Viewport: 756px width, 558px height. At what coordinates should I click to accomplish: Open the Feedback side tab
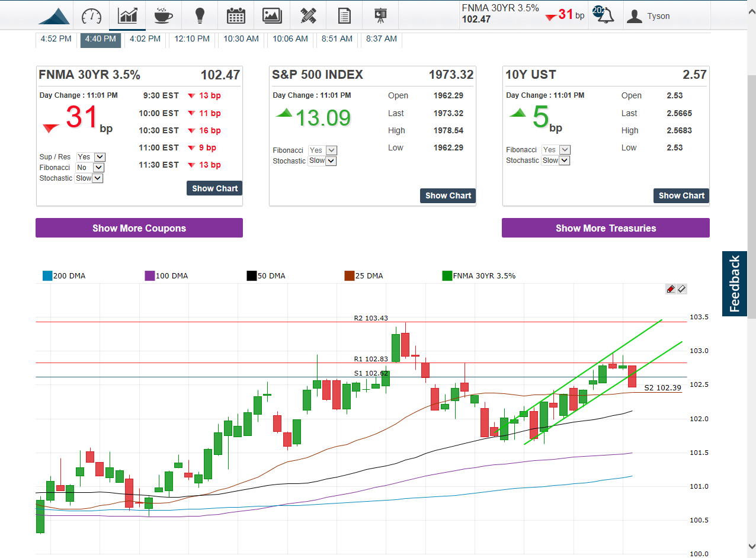(x=735, y=284)
